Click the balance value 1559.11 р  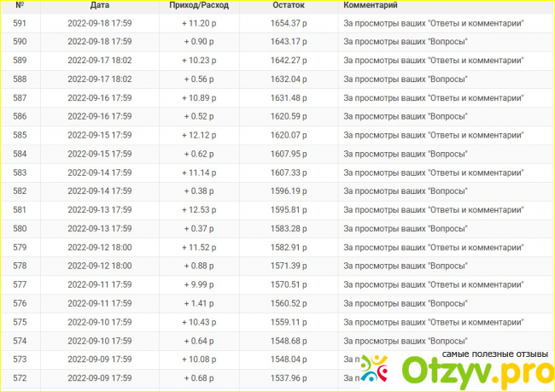click(x=289, y=322)
